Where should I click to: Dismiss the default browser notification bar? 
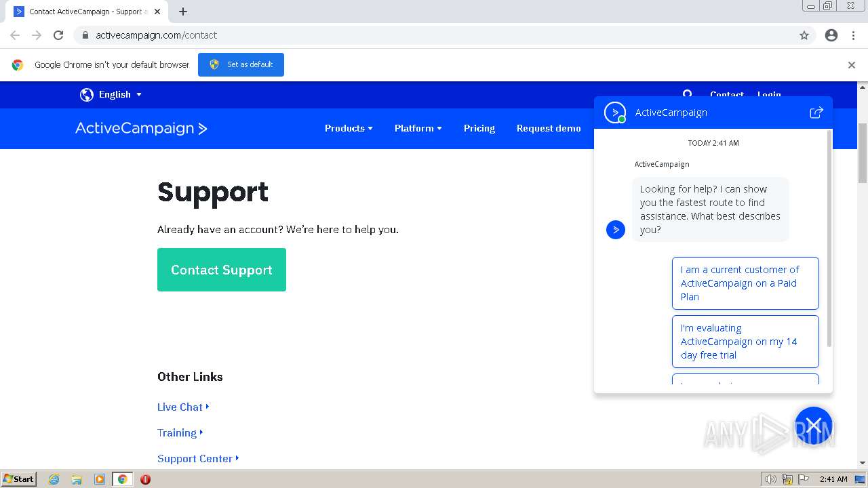[x=852, y=65]
